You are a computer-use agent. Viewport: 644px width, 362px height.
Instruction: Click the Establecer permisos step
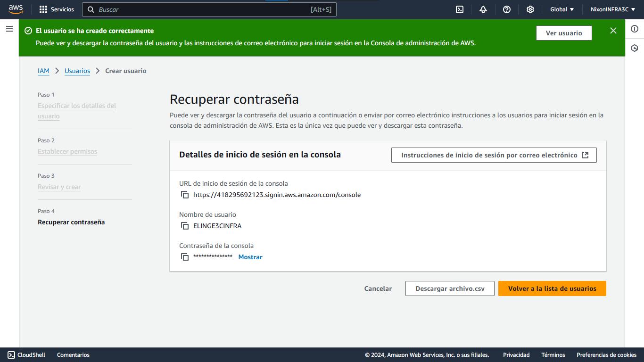[x=67, y=151]
